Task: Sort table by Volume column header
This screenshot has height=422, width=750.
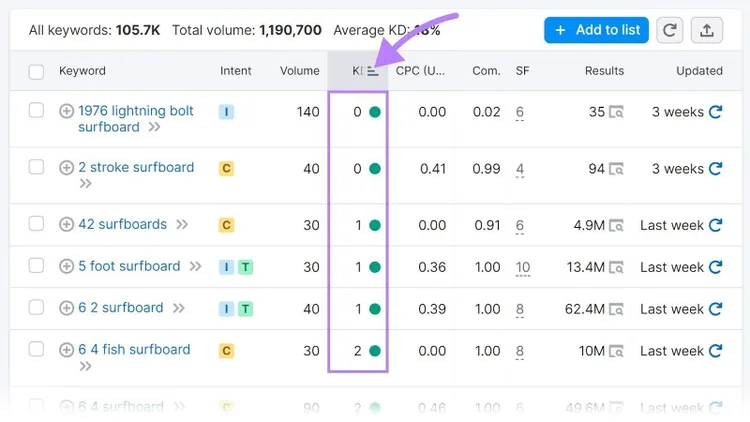Action: [x=299, y=71]
